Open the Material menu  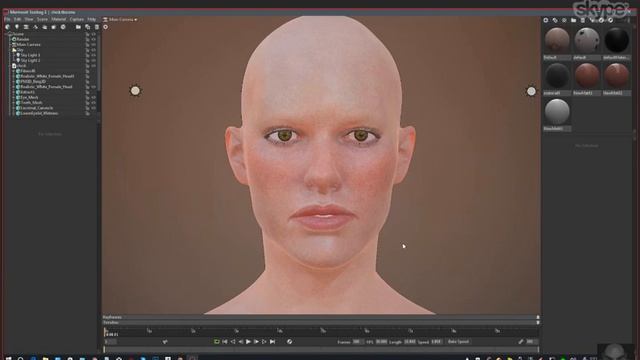(59, 19)
